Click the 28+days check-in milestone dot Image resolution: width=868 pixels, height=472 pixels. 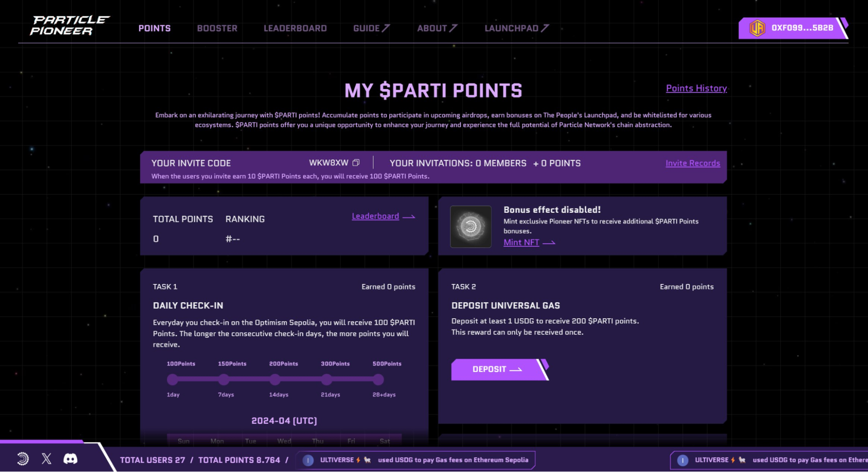[x=378, y=380]
